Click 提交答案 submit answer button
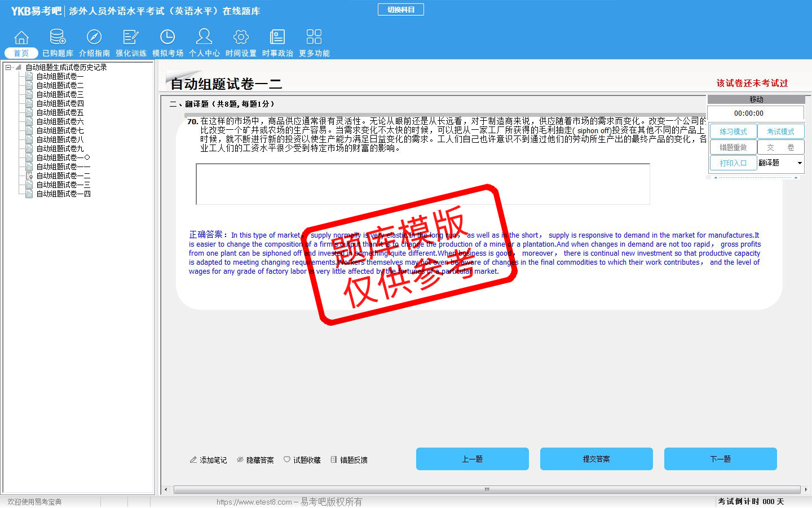 [596, 459]
